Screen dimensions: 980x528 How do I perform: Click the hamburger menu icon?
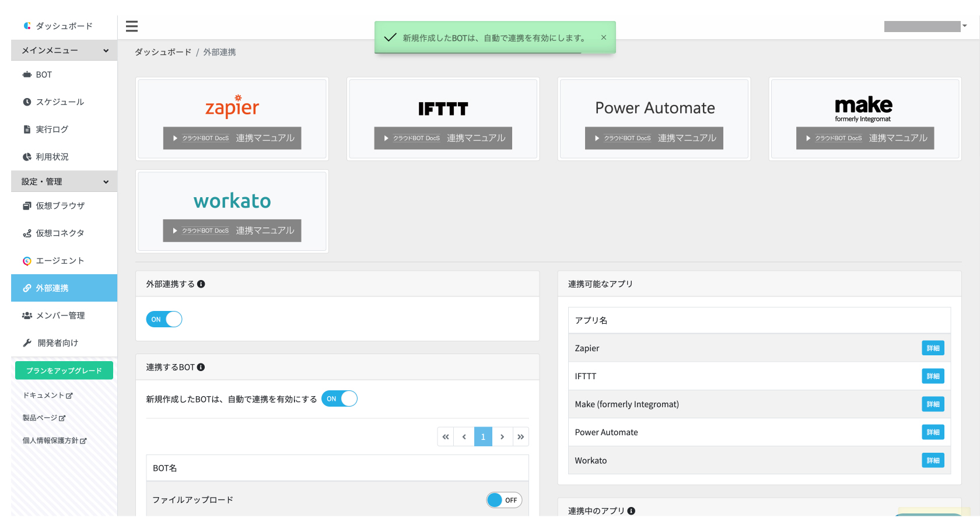tap(132, 26)
